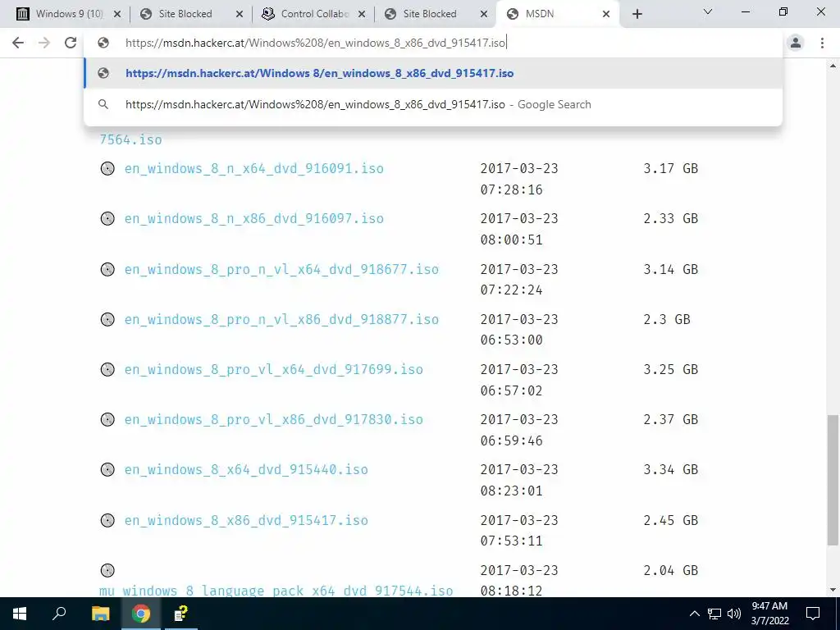Click the scrollbar up arrow
Image resolution: width=840 pixels, height=630 pixels.
tap(833, 66)
